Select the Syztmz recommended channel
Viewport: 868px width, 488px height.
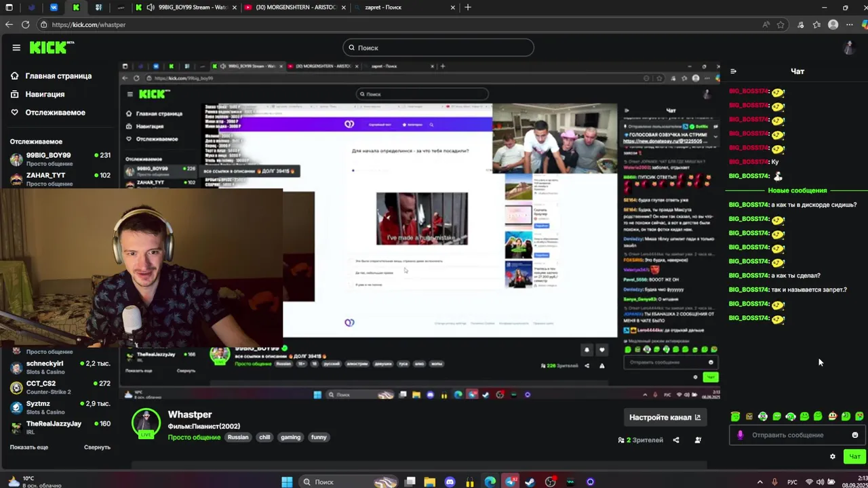coord(60,407)
